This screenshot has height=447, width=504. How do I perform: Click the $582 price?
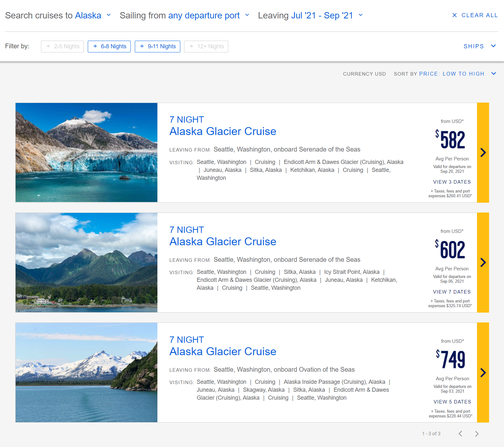click(x=450, y=139)
